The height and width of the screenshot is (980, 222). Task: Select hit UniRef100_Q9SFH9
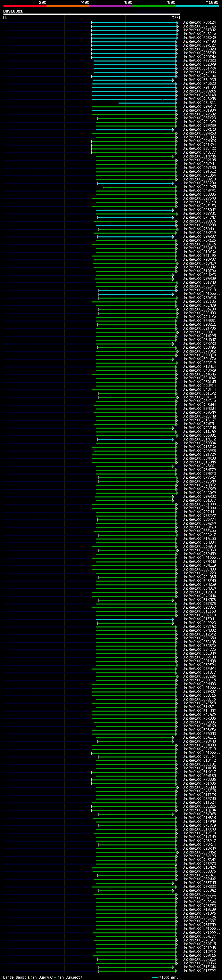199,53
